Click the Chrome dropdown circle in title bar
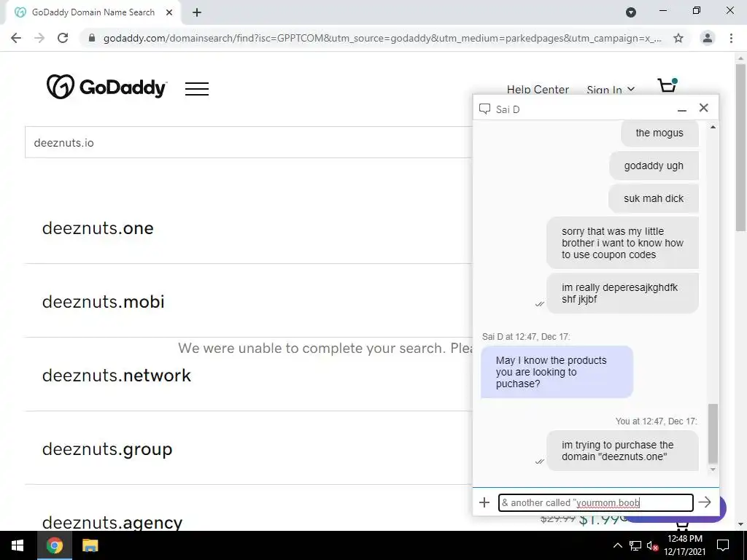 pyautogui.click(x=631, y=12)
